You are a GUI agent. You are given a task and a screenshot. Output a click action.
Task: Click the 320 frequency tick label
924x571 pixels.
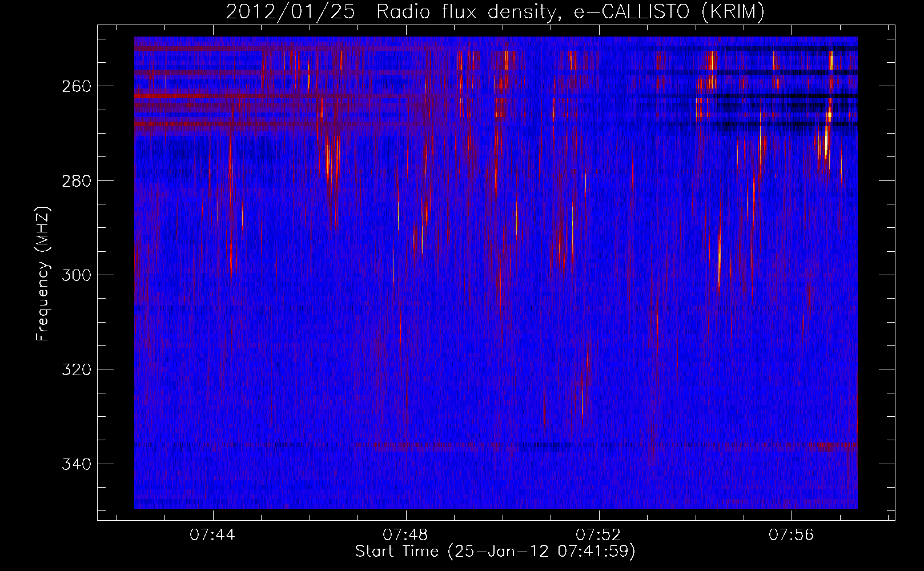coord(77,369)
